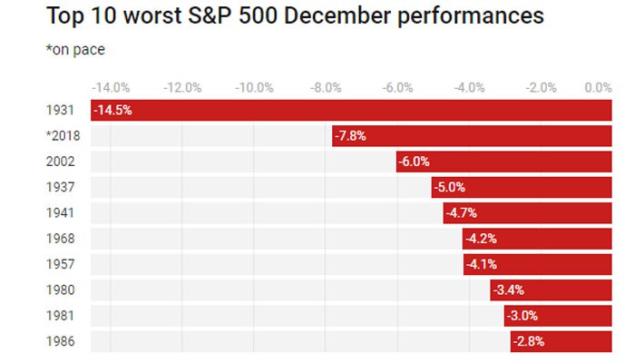644x363 pixels.
Task: Select the *2018 year label
Action: click(x=61, y=136)
